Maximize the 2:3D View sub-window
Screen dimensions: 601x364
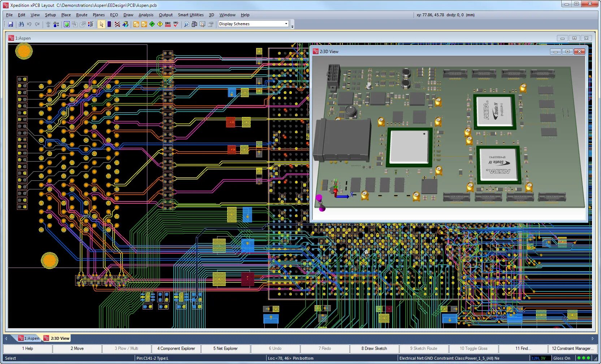coord(567,52)
